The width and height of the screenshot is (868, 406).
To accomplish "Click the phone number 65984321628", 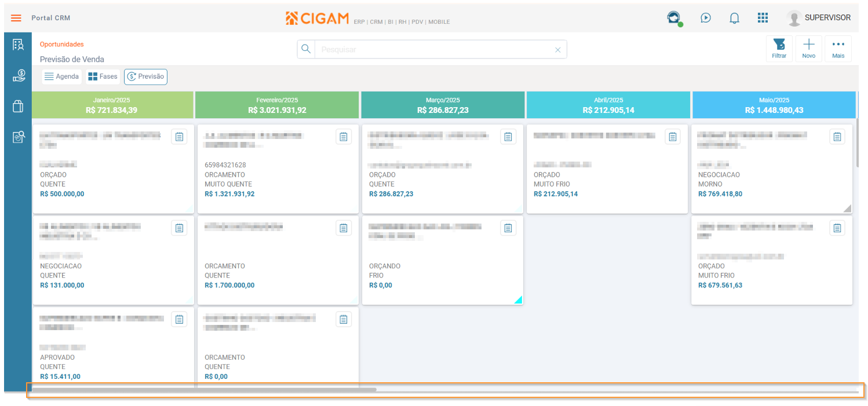I will coord(225,166).
